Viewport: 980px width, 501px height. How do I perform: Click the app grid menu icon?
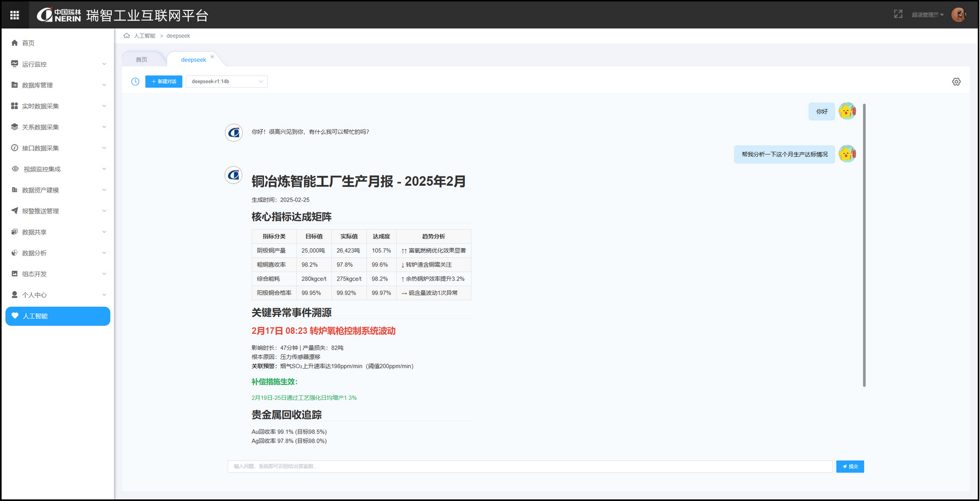(x=15, y=15)
